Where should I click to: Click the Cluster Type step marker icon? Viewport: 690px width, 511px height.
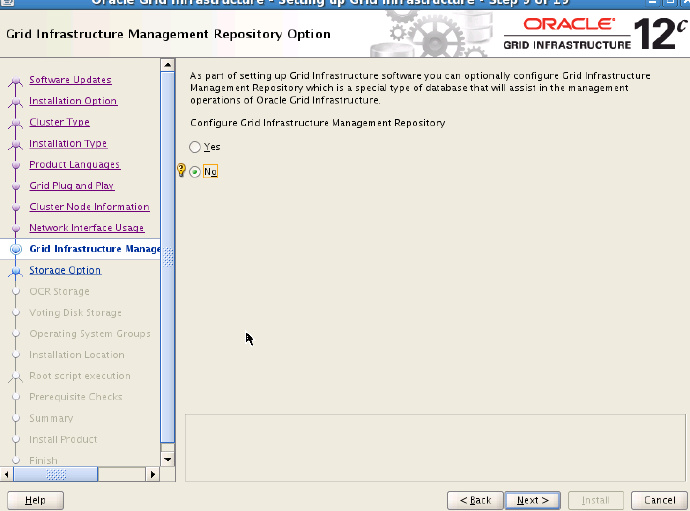point(16,123)
